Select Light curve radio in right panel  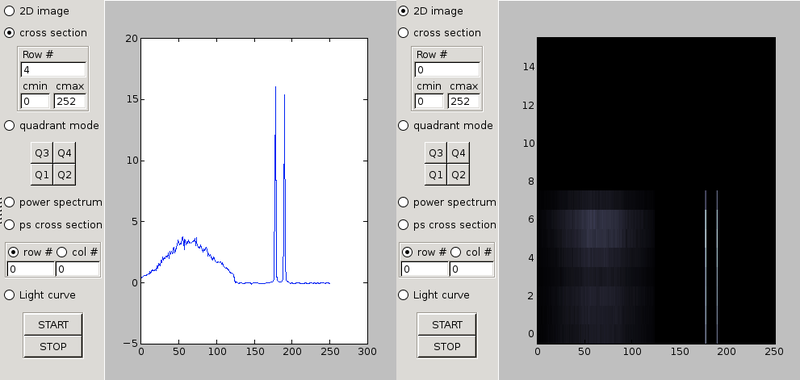pyautogui.click(x=403, y=295)
